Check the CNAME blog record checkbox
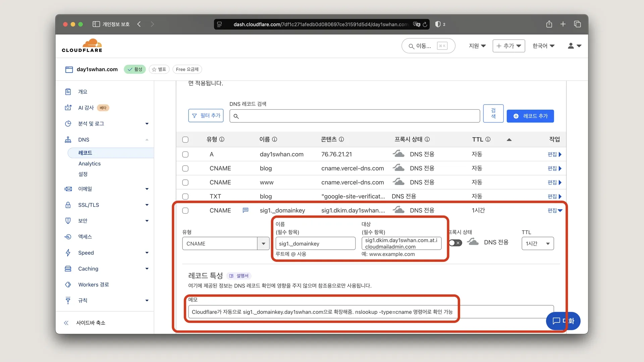644x362 pixels. click(185, 169)
